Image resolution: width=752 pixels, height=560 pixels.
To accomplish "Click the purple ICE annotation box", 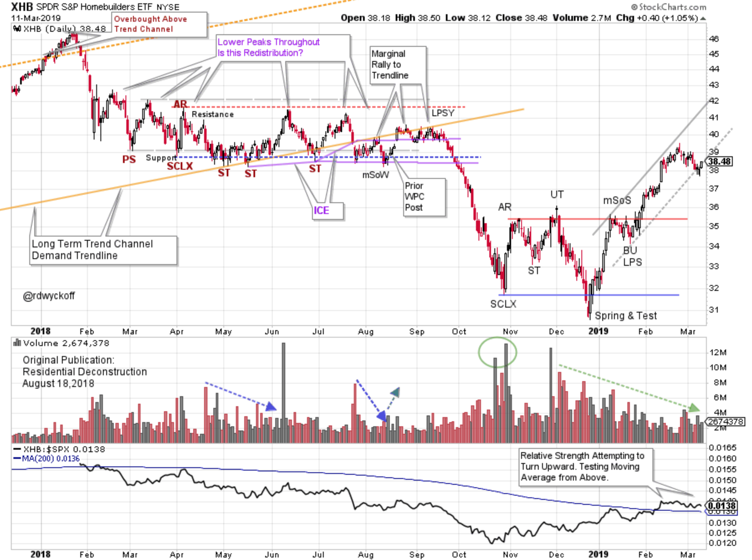I will pos(328,211).
